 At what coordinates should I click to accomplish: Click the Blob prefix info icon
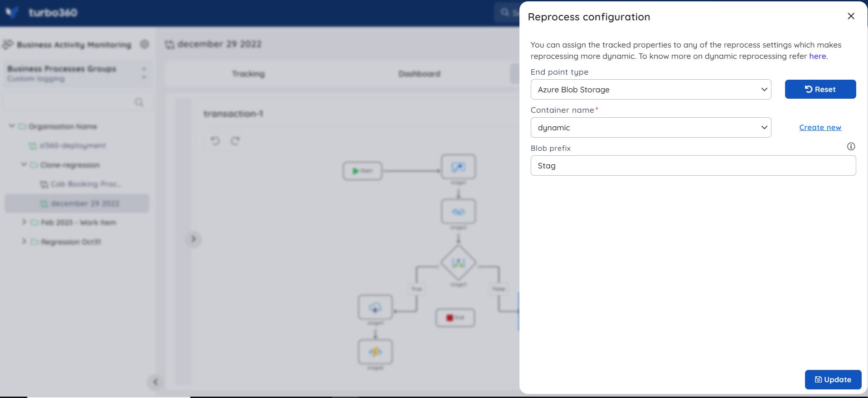coord(851,146)
